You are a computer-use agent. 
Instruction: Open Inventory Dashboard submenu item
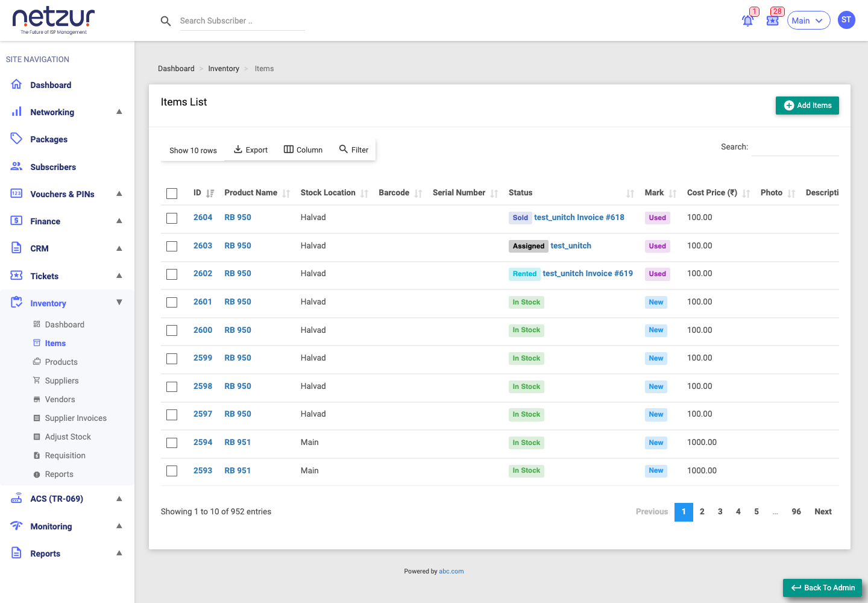(x=64, y=324)
